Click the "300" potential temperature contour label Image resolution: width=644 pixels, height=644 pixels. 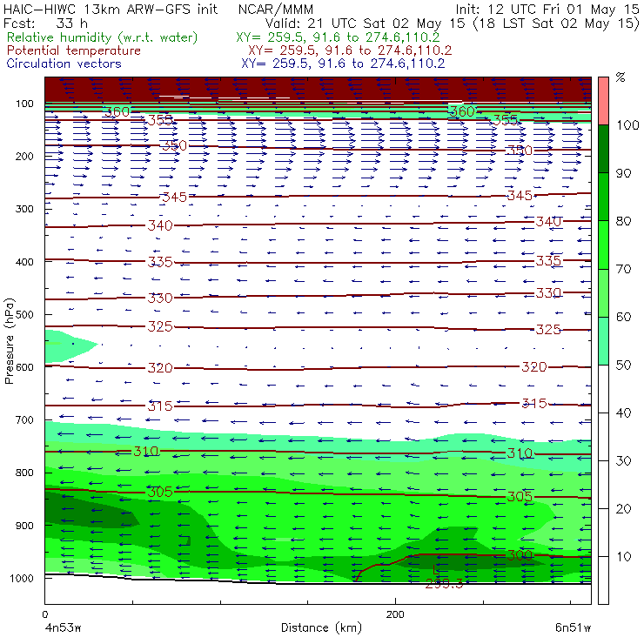click(x=520, y=556)
